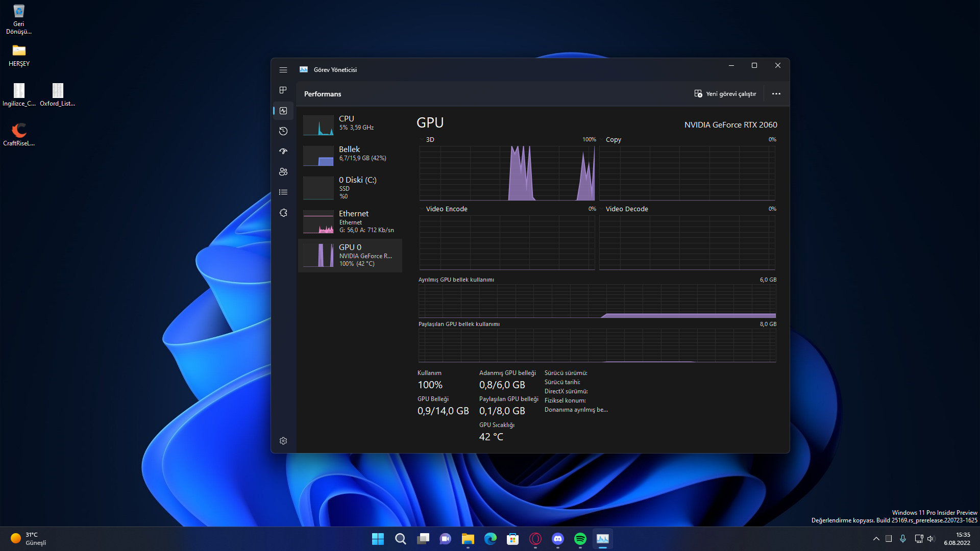Open Spotify from the taskbar
This screenshot has width=980, height=551.
pos(580,539)
